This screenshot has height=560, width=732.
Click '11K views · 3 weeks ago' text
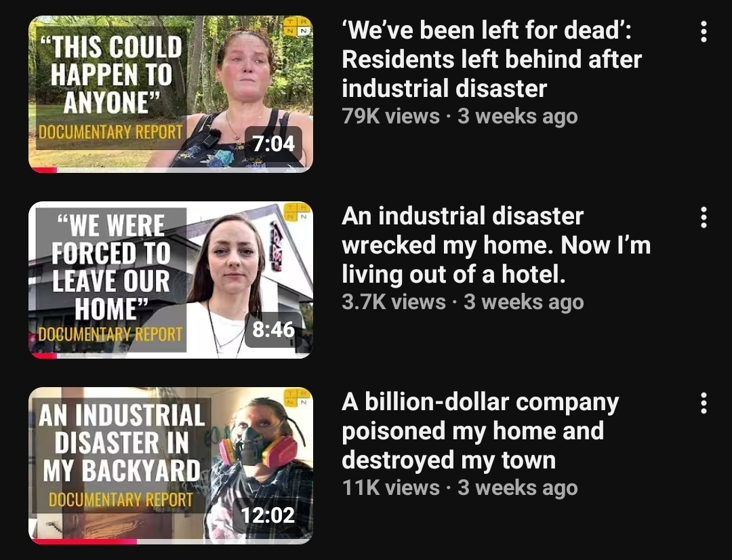[x=460, y=488]
